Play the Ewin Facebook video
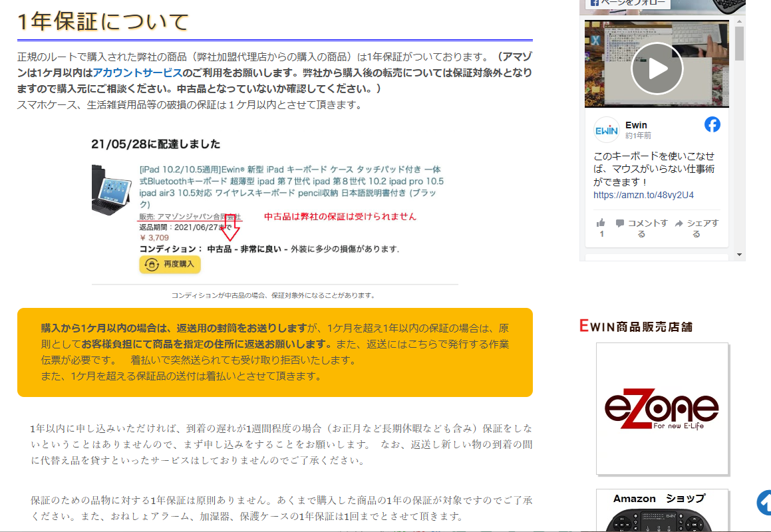771x532 pixels. point(657,68)
